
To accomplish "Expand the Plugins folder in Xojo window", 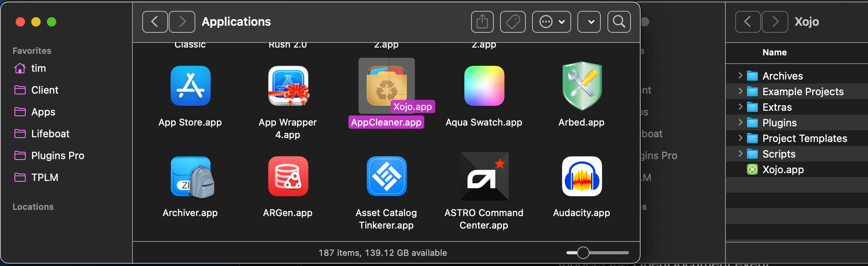I will point(740,122).
